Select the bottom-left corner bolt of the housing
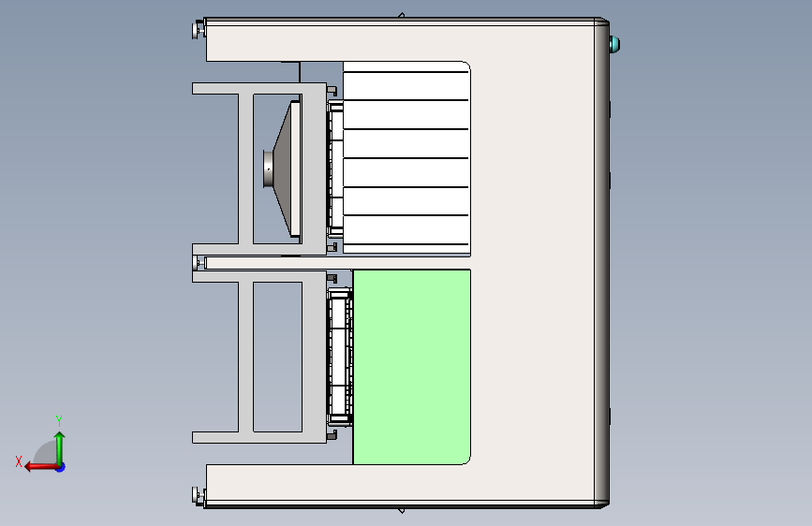The height and width of the screenshot is (526, 812). point(199,495)
